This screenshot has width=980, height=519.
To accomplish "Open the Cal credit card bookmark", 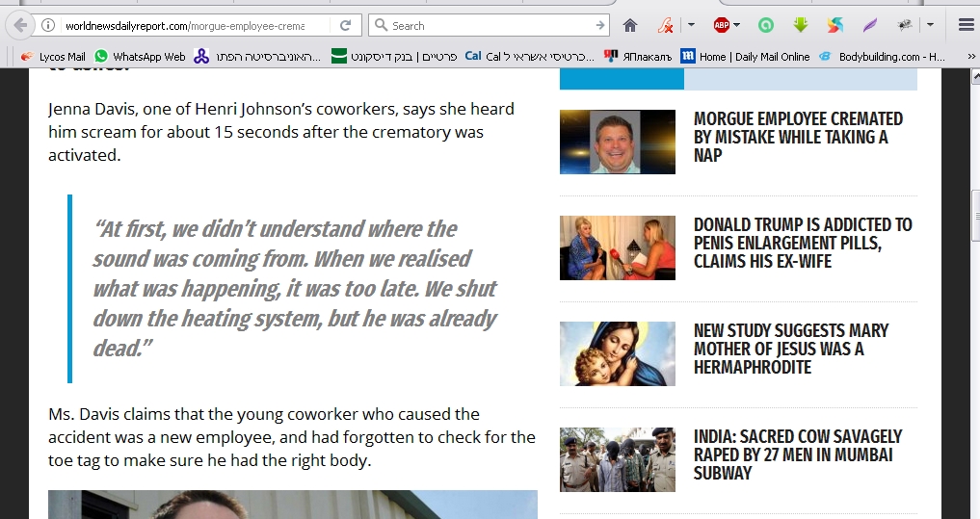I will (x=529, y=56).
